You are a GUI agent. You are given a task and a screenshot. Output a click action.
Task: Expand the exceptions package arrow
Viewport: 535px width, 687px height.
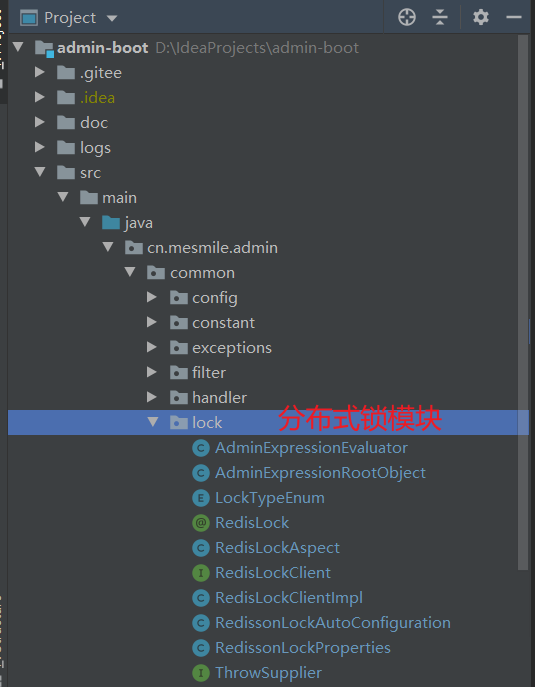pyautogui.click(x=152, y=347)
